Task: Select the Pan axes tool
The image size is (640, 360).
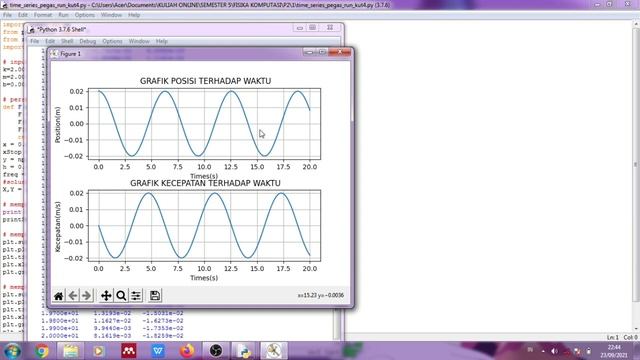Action: point(106,296)
